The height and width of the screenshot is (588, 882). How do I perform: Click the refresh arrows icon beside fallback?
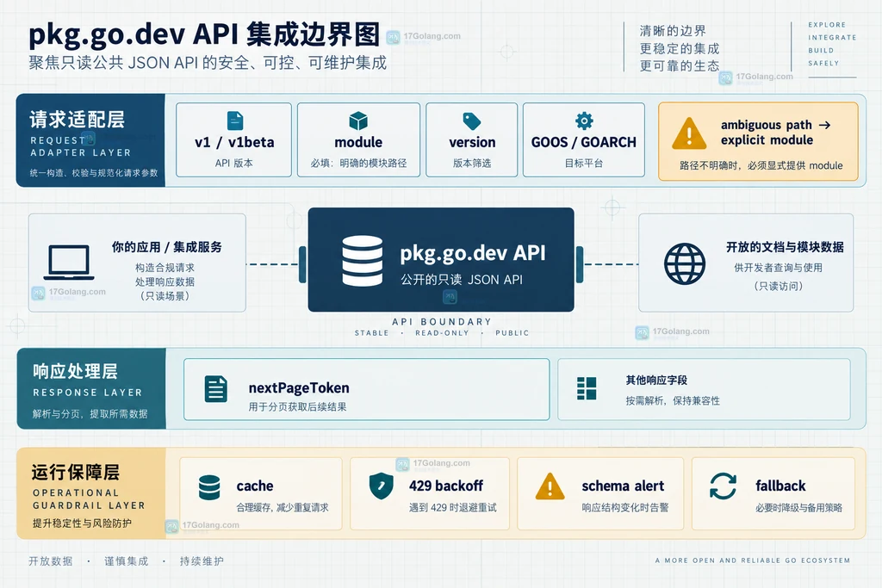point(723,486)
